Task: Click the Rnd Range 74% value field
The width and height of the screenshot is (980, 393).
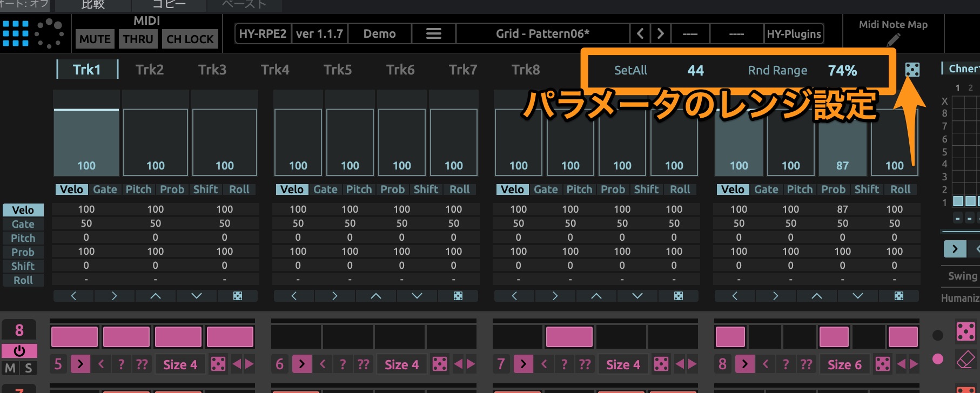Action: 842,70
